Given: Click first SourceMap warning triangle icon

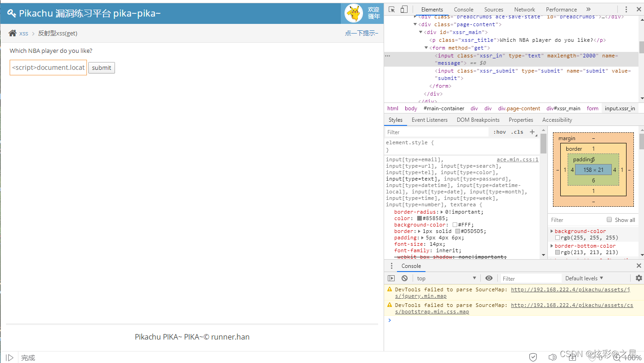Looking at the screenshot, I should [x=390, y=289].
